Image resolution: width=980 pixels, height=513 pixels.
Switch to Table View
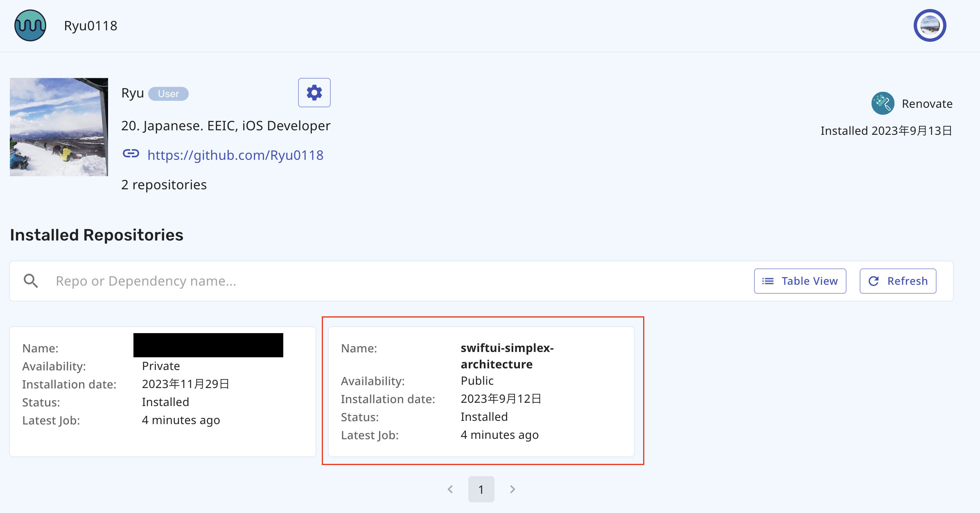(800, 281)
